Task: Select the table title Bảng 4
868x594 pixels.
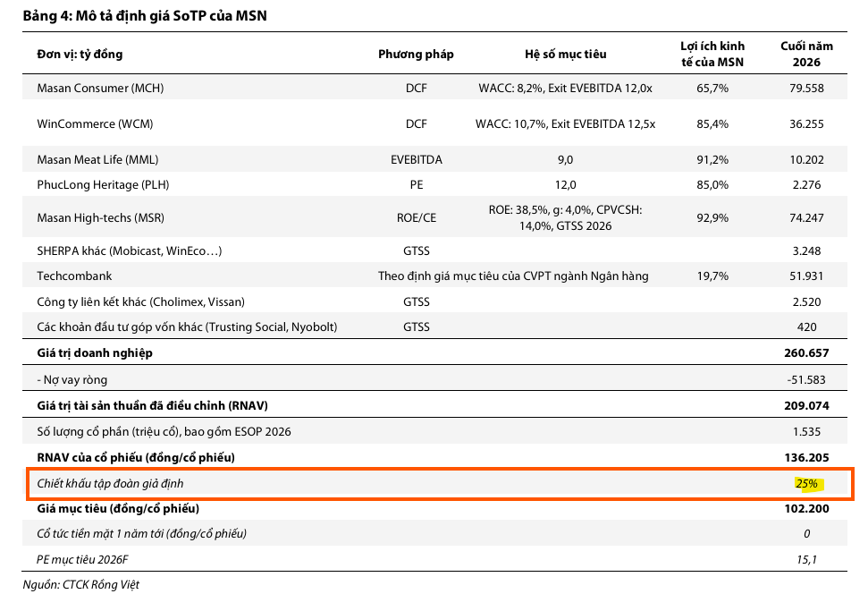Action: [x=145, y=15]
